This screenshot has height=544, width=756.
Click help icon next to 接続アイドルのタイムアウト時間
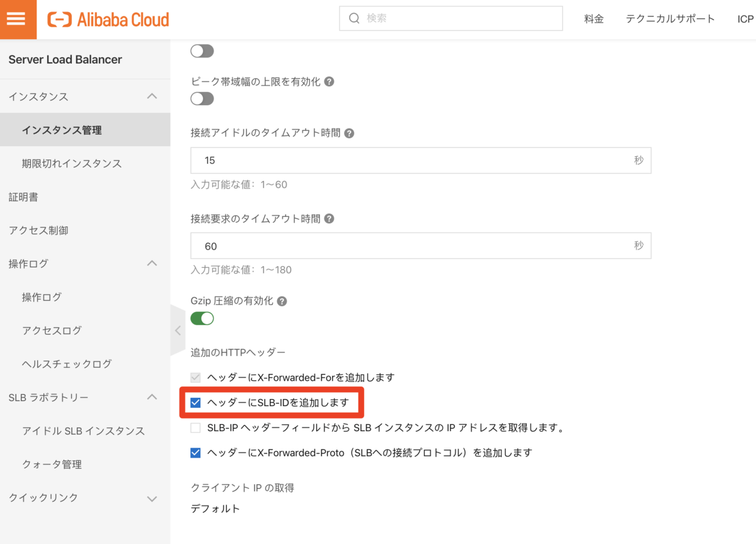tap(349, 134)
